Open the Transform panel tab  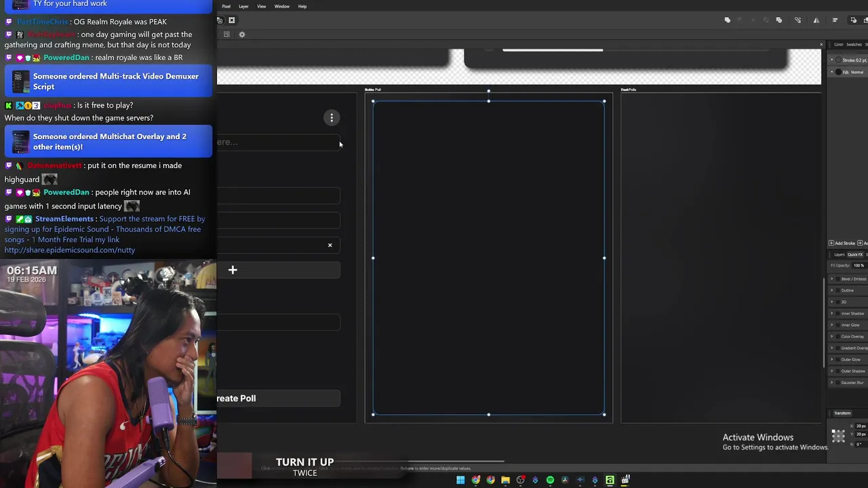pos(842,413)
